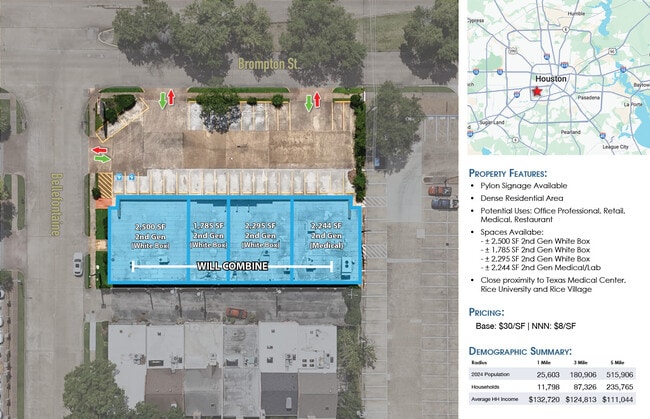Click the Pricing heading
The height and width of the screenshot is (419, 650).
pos(490,312)
